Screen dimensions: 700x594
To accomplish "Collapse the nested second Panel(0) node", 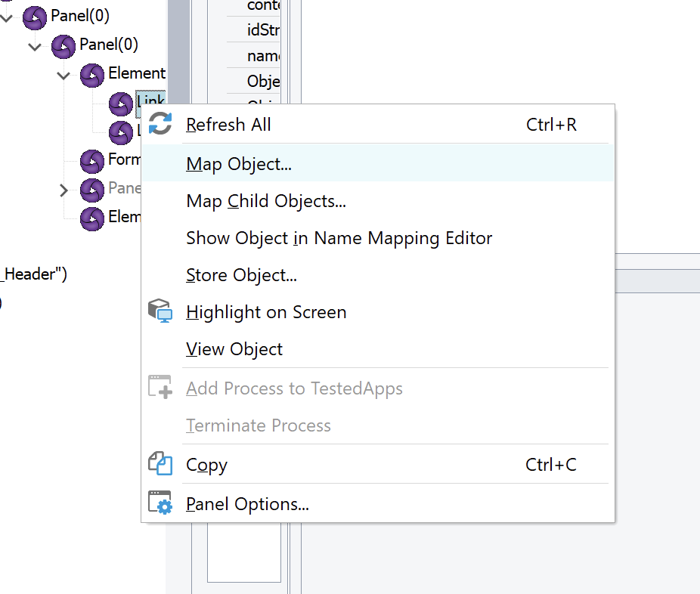I will coord(36,46).
